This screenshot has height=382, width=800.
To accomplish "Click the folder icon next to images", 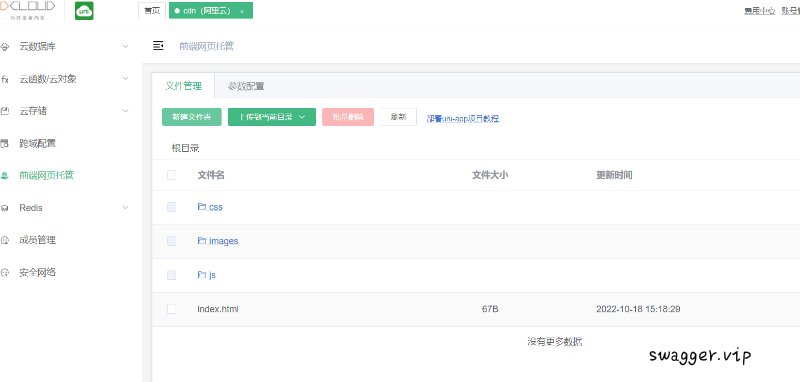I will click(x=202, y=241).
